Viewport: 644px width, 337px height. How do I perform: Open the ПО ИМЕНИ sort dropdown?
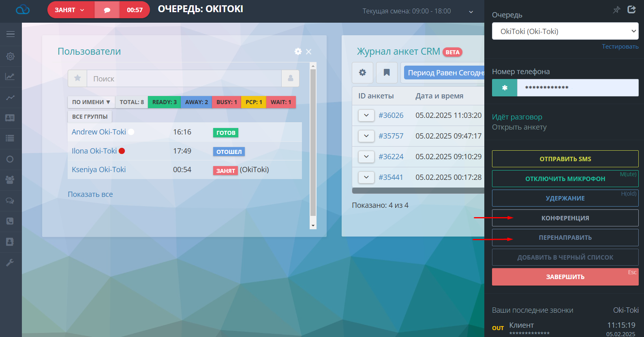91,102
